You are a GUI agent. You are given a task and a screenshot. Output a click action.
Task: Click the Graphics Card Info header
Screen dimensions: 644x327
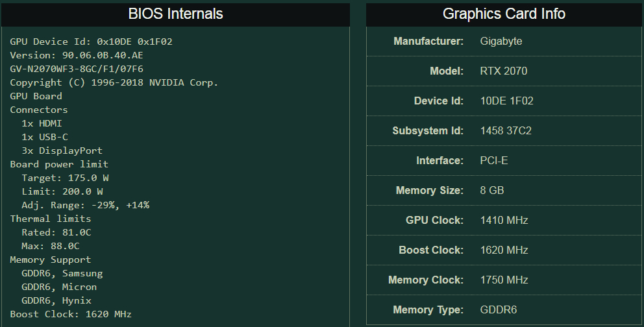(504, 14)
